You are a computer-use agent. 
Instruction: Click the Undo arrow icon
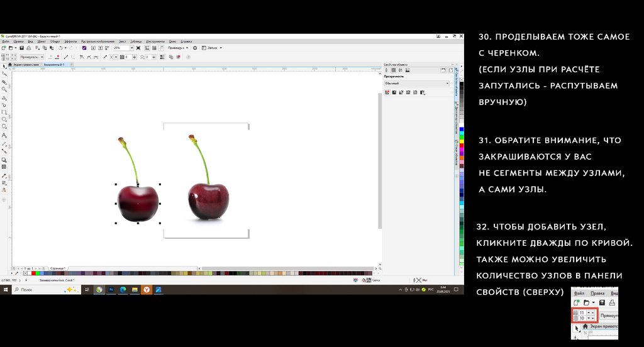pyautogui.click(x=60, y=48)
